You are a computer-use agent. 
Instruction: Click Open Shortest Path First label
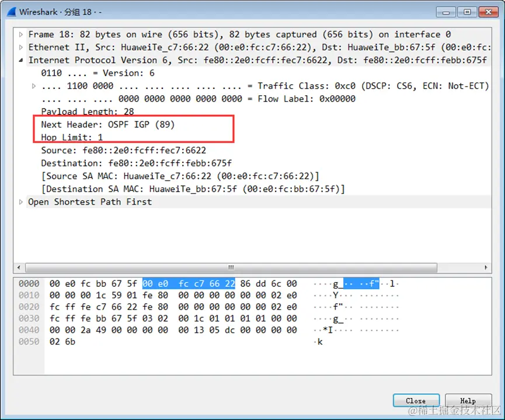point(90,202)
